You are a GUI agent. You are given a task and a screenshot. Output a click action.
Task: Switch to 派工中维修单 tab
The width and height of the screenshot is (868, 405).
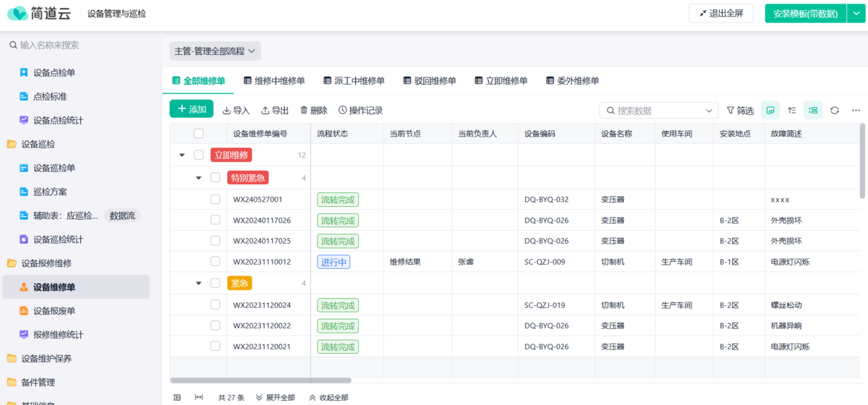pos(354,81)
